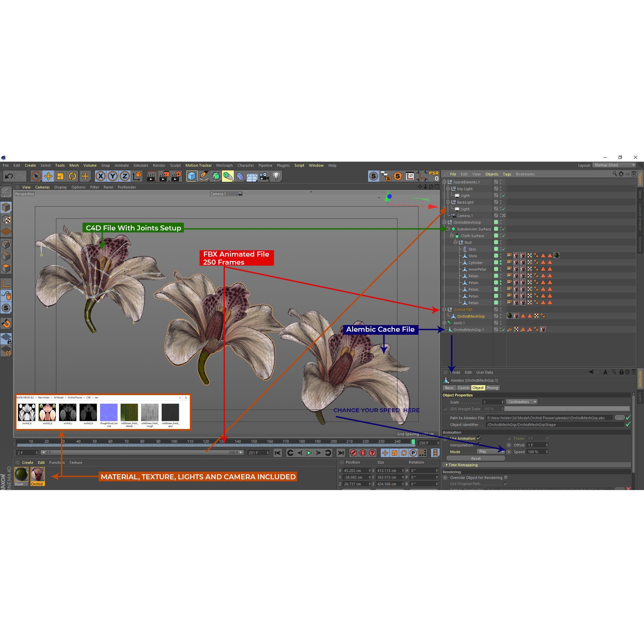644x644 pixels.
Task: Open the Cube primitive icon in the toolbar
Action: pos(192,176)
